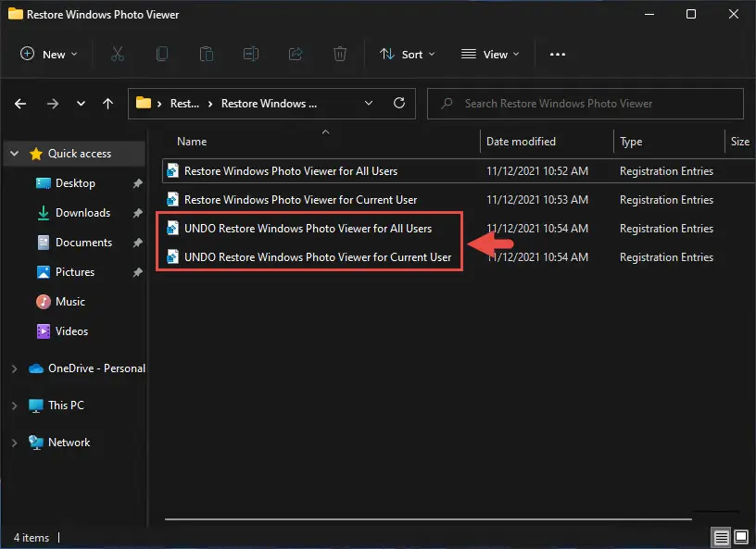Open the See more three-dots menu

558,54
